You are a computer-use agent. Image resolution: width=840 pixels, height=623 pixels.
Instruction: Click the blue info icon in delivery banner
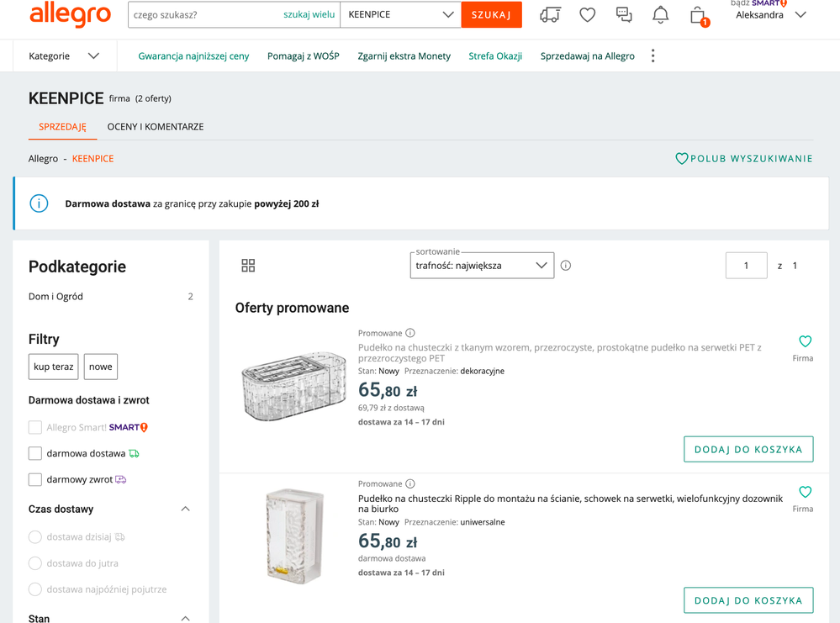point(39,203)
